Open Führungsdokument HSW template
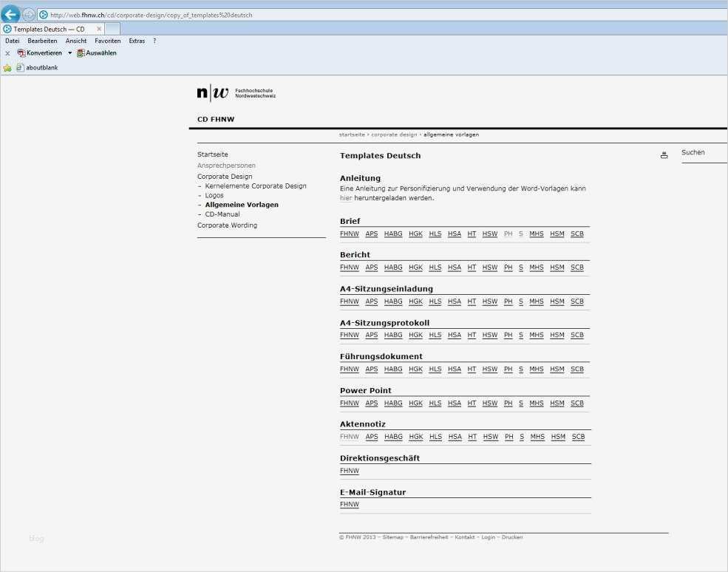728x572 pixels. click(490, 369)
